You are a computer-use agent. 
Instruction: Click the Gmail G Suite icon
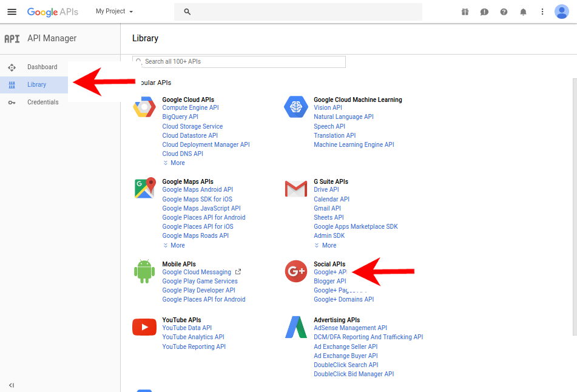(296, 189)
